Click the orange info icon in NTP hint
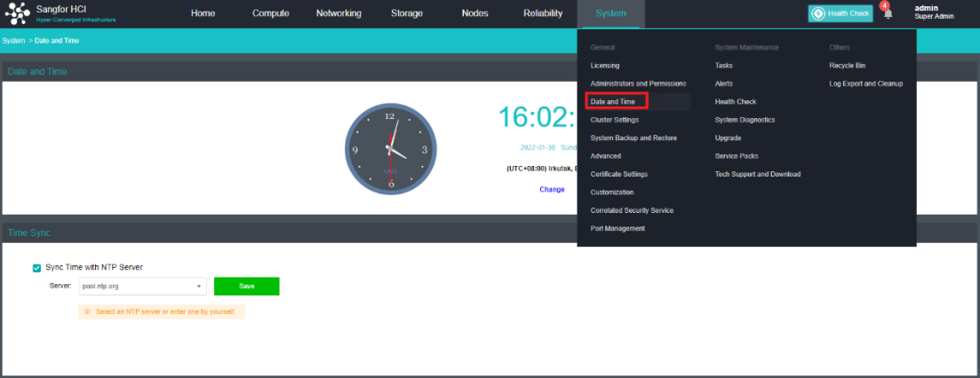 click(87, 311)
